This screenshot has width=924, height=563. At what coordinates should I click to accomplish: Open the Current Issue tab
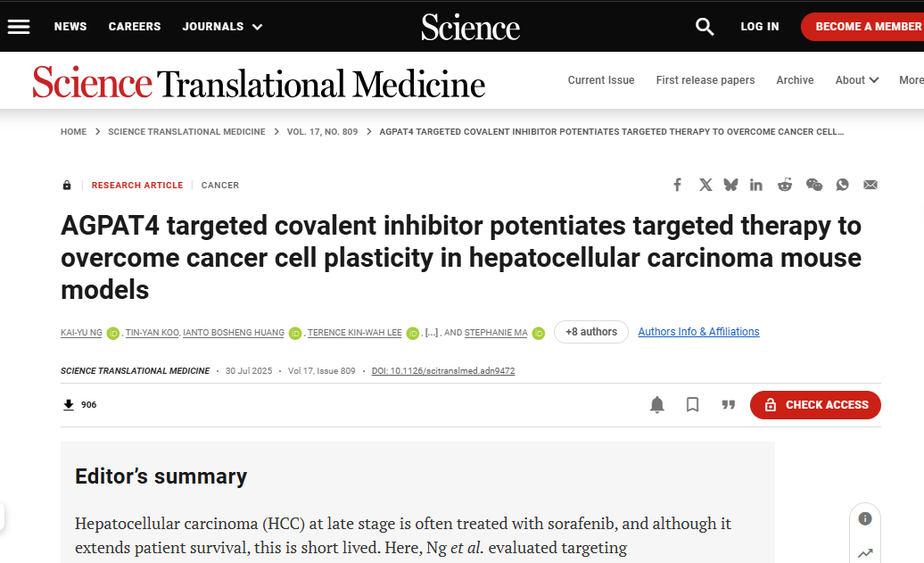point(601,80)
